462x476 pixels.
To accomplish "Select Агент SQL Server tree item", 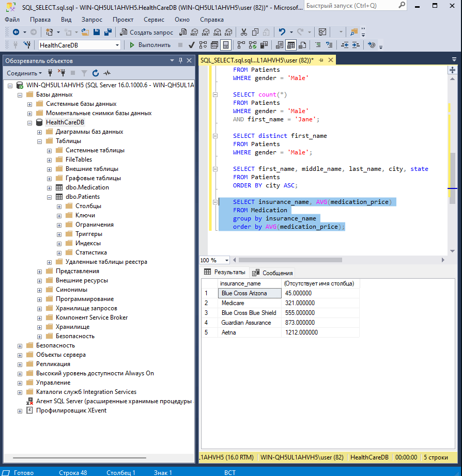I will 114,401.
